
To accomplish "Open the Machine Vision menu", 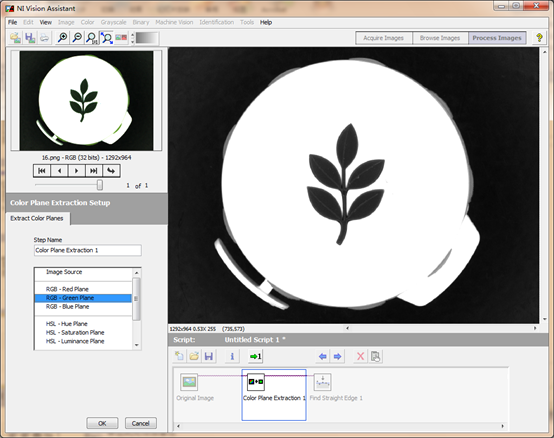I will tap(174, 22).
